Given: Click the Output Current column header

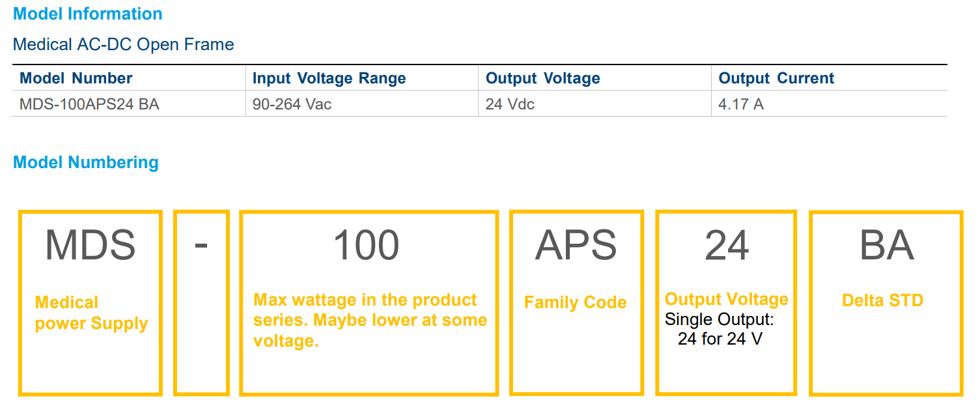Looking at the screenshot, I should [776, 78].
